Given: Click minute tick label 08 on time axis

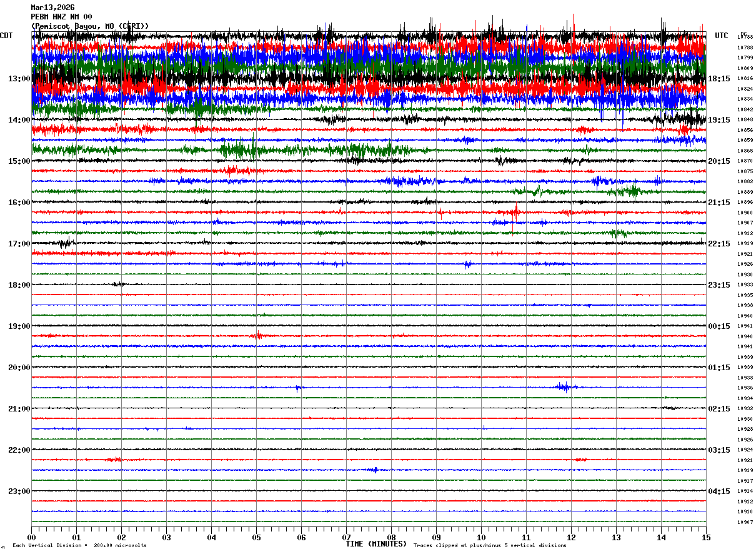Looking at the screenshot, I should (x=391, y=537).
